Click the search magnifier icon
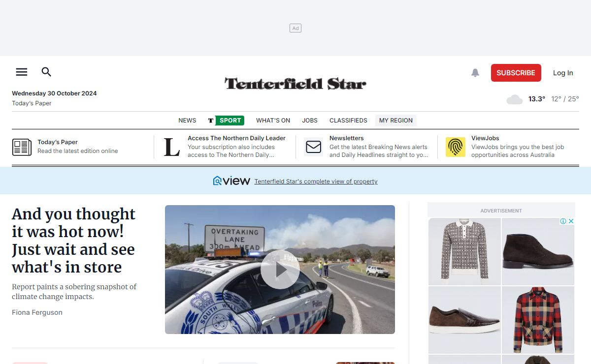 (46, 72)
